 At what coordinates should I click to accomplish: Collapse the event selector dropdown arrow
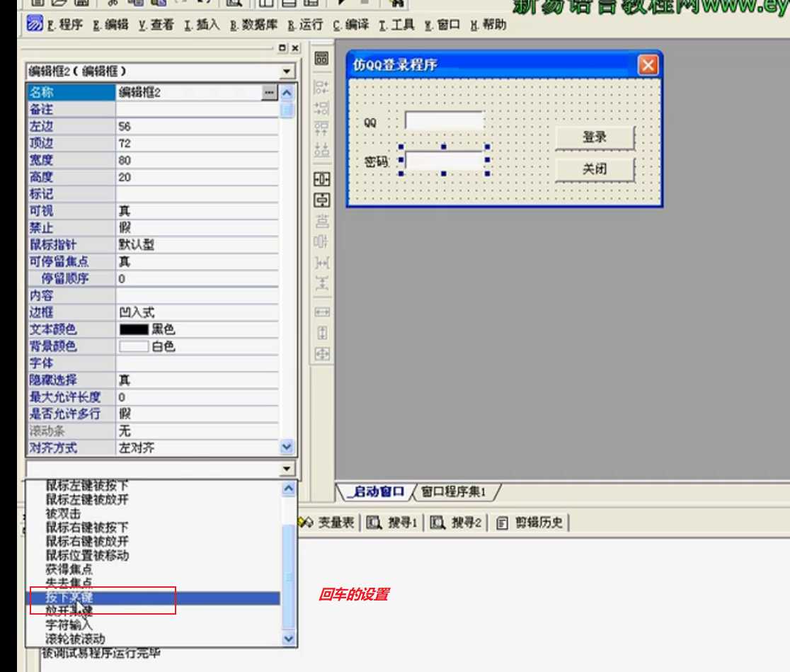pyautogui.click(x=287, y=469)
